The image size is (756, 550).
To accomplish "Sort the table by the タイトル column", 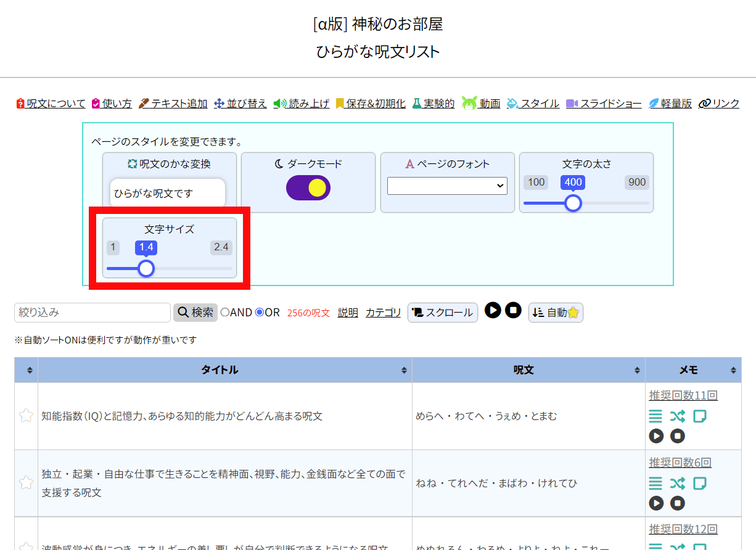I will click(220, 370).
